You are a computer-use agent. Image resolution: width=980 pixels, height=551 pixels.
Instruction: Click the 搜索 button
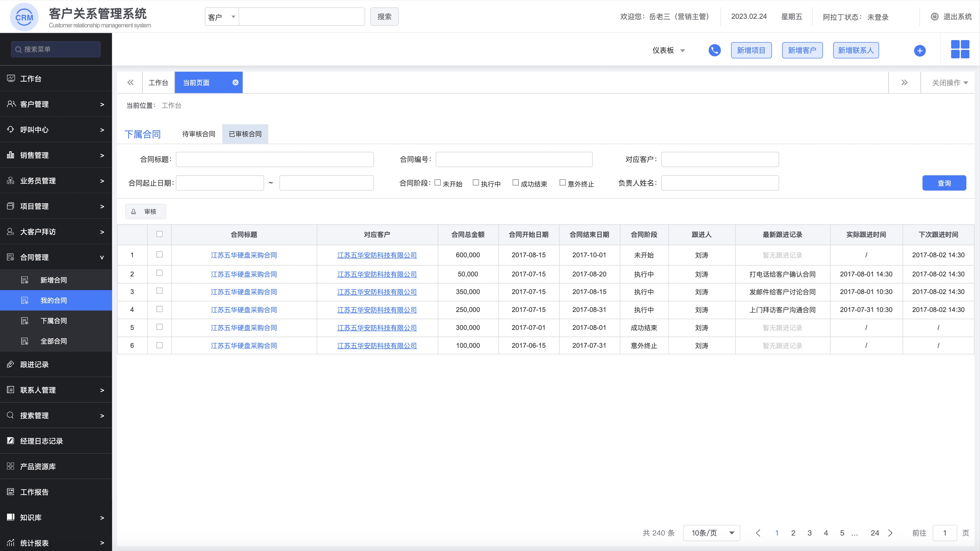[384, 17]
